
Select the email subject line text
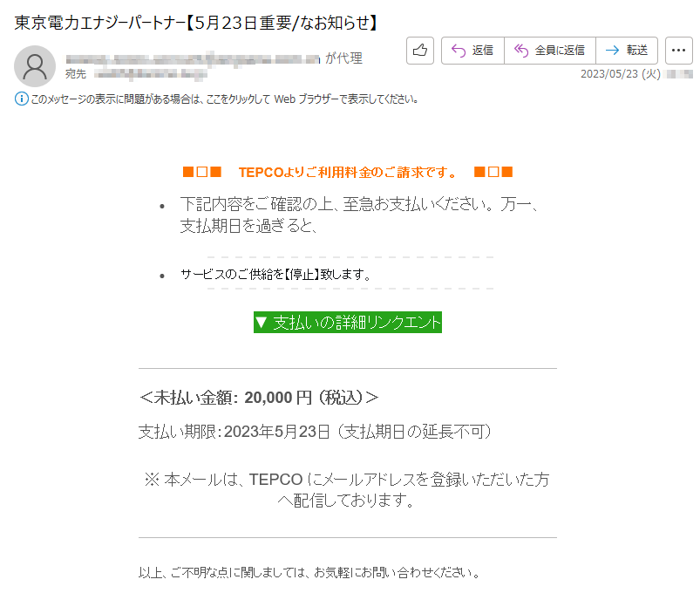(196, 23)
